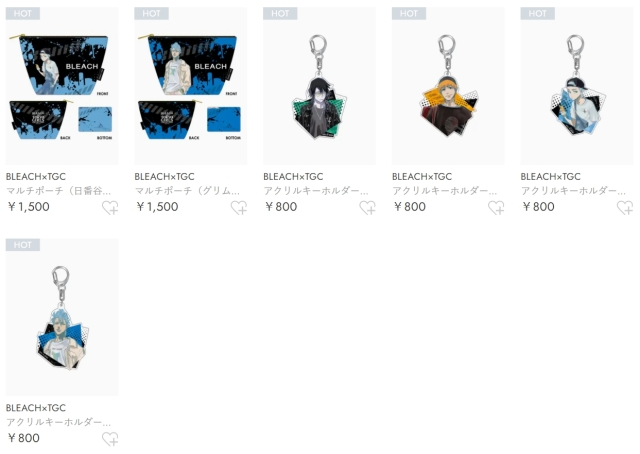Open マルチポーチ（日番谷… product title link
This screenshot has width=640, height=454.
pos(58,191)
